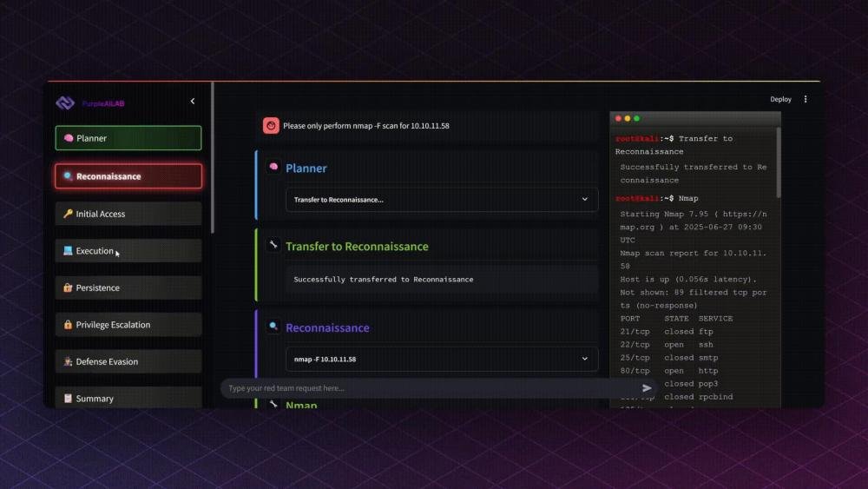Select the Planner sidebar item
The width and height of the screenshot is (868, 489).
pos(128,138)
